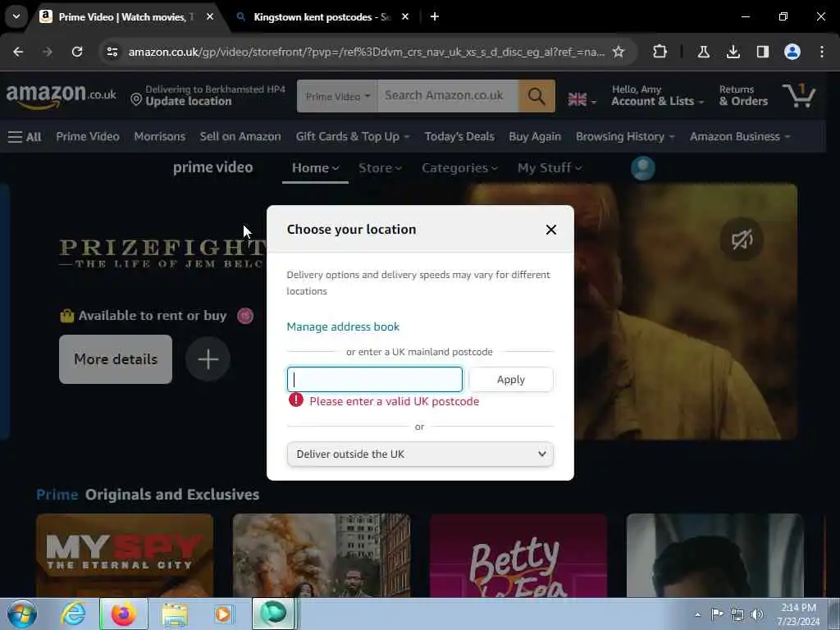Click the browser back arrow
Image resolution: width=840 pixels, height=630 pixels.
pyautogui.click(x=18, y=52)
